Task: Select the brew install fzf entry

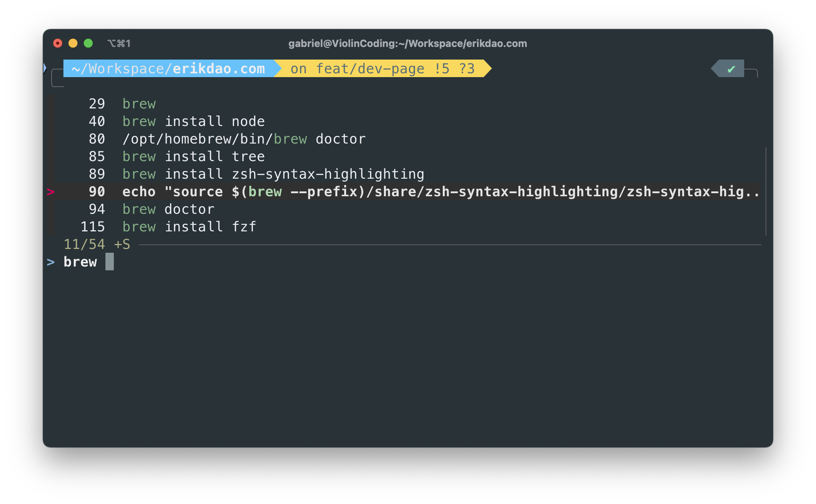Action: (189, 227)
